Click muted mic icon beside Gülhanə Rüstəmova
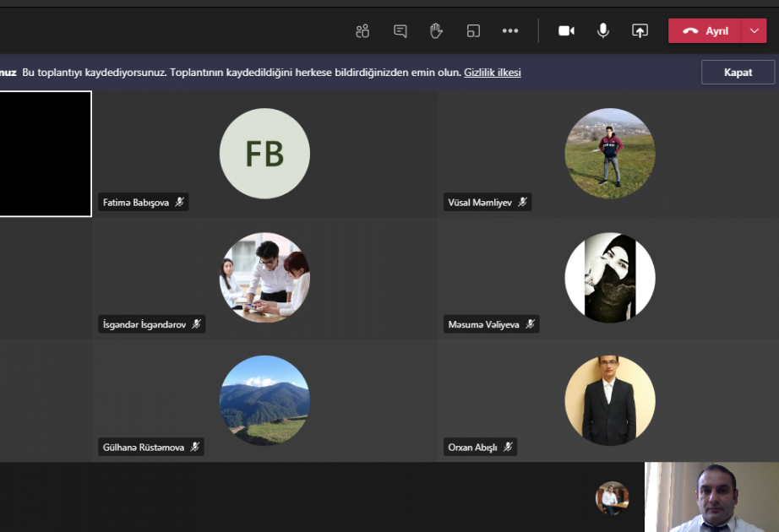The image size is (779, 532). (x=194, y=447)
